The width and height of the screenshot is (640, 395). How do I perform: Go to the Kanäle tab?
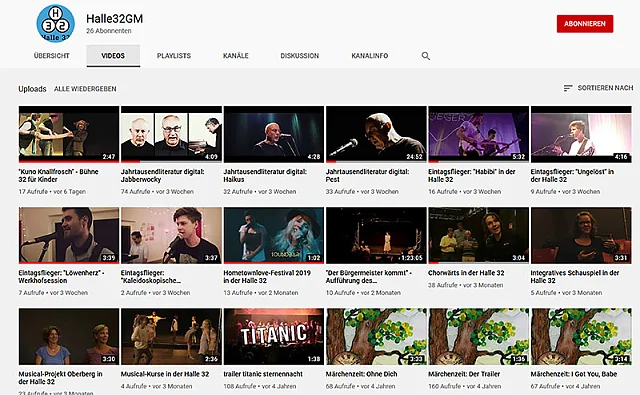pyautogui.click(x=236, y=56)
